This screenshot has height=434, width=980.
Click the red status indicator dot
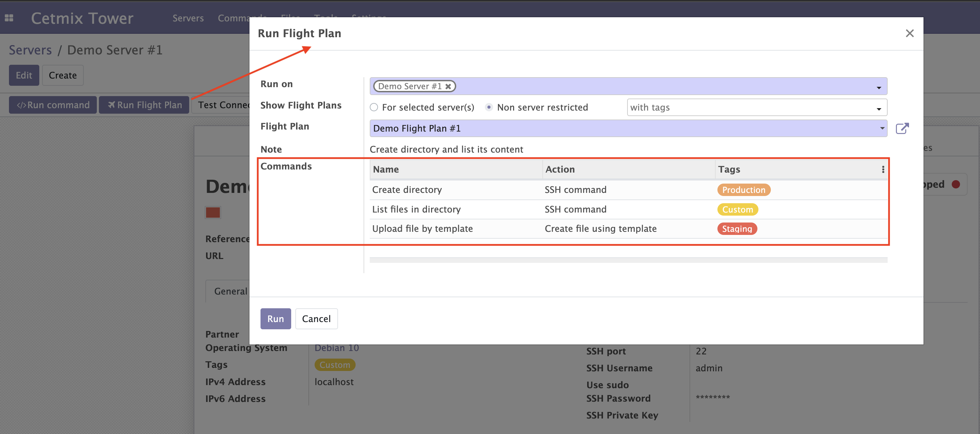tap(956, 185)
